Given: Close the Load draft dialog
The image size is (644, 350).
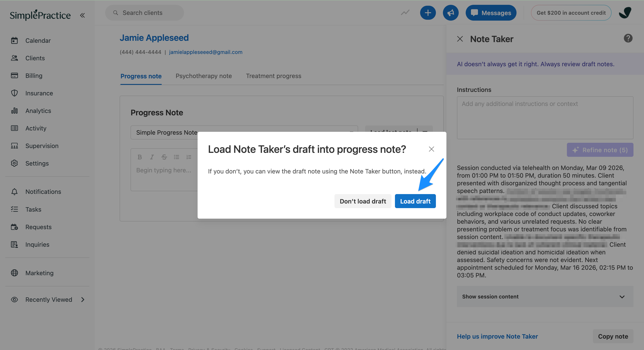Looking at the screenshot, I should coord(431,149).
